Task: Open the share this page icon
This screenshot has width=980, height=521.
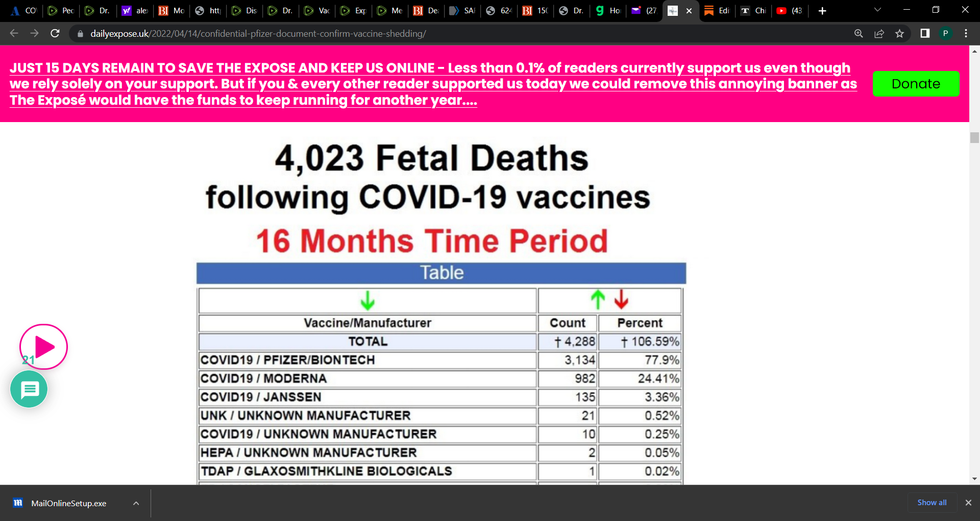Action: (879, 34)
